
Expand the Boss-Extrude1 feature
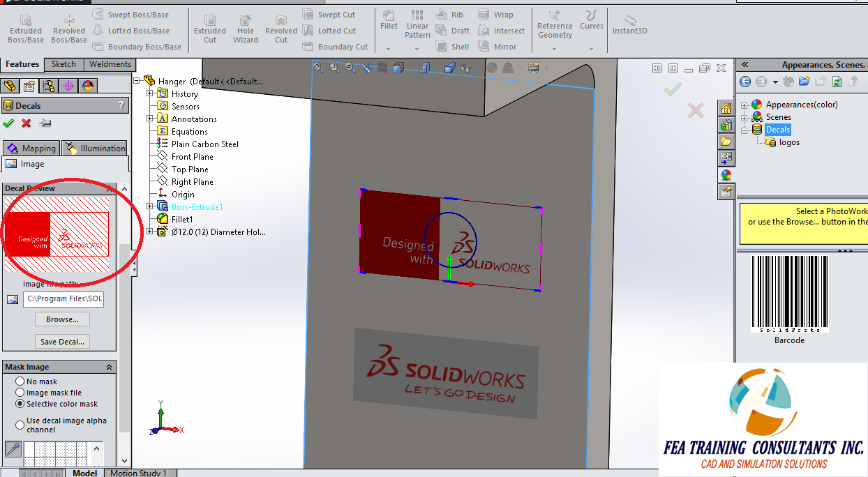point(149,206)
